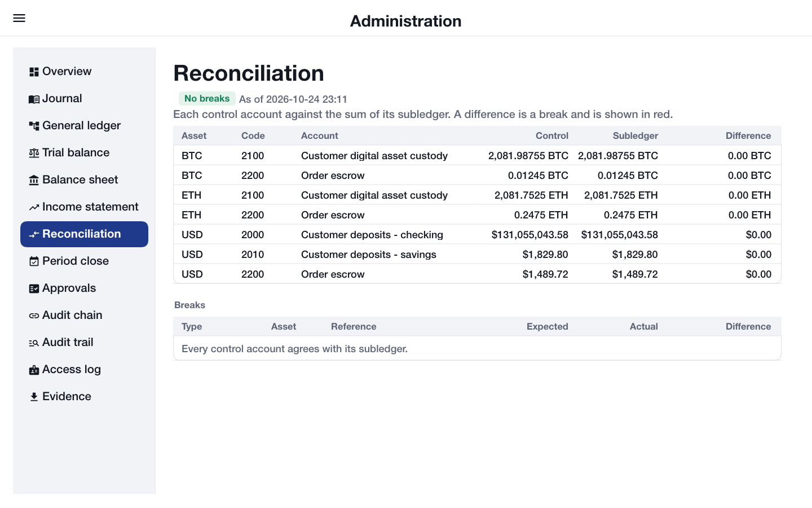This screenshot has height=508, width=812.
Task: Click the 0.00 BTC difference in row 2100
Action: [x=749, y=156]
